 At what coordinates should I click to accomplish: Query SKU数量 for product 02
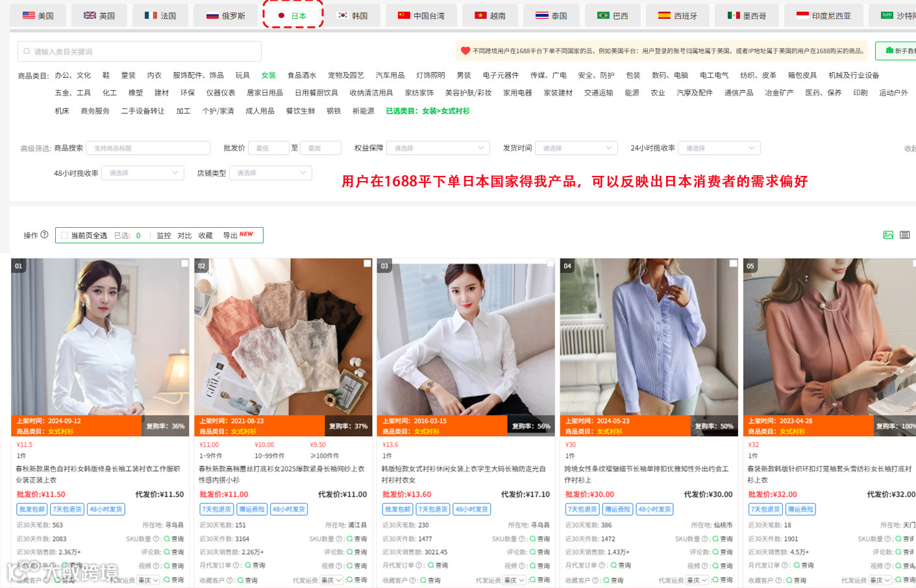pyautogui.click(x=357, y=539)
